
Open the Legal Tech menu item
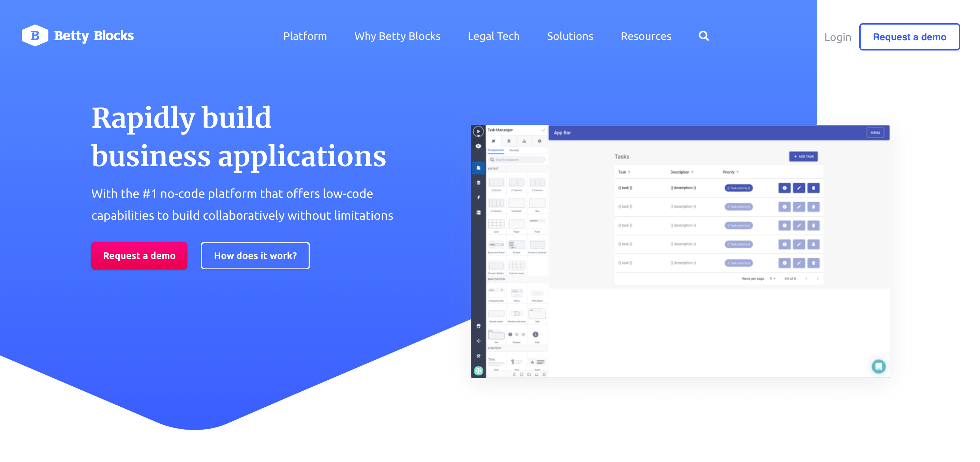click(x=493, y=36)
